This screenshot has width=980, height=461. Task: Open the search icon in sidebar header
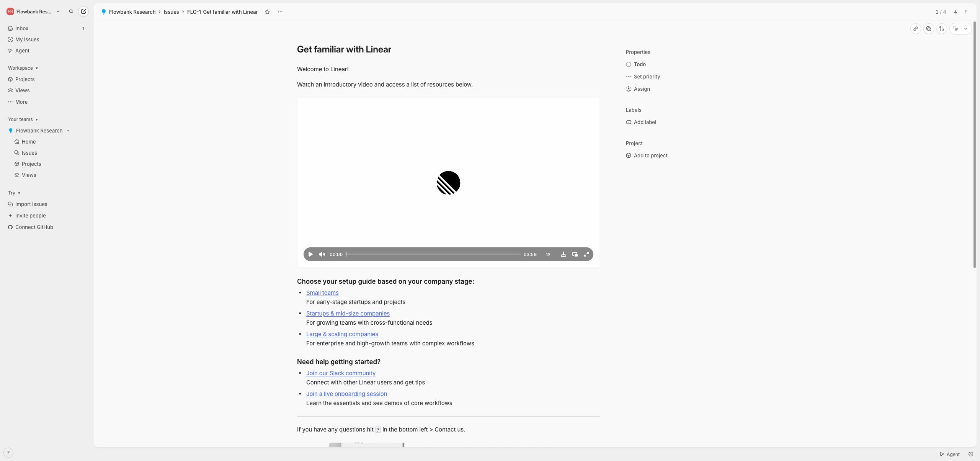coord(71,11)
